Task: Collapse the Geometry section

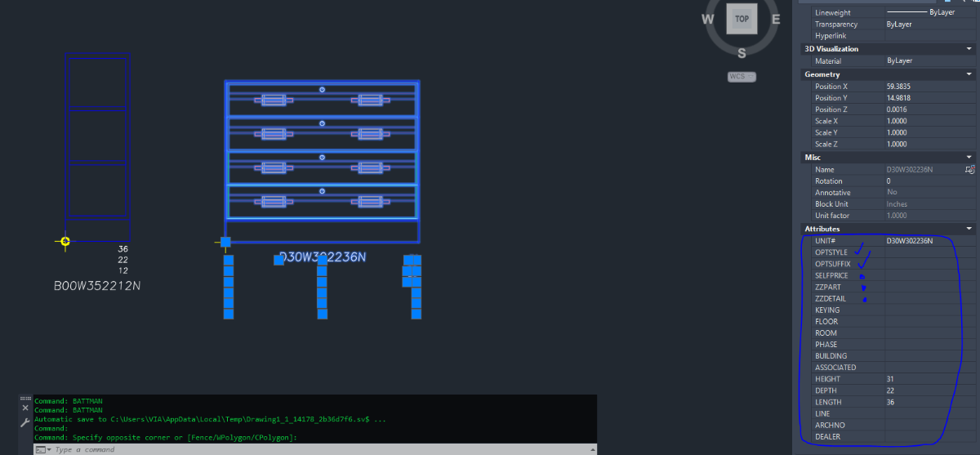Action: point(969,74)
